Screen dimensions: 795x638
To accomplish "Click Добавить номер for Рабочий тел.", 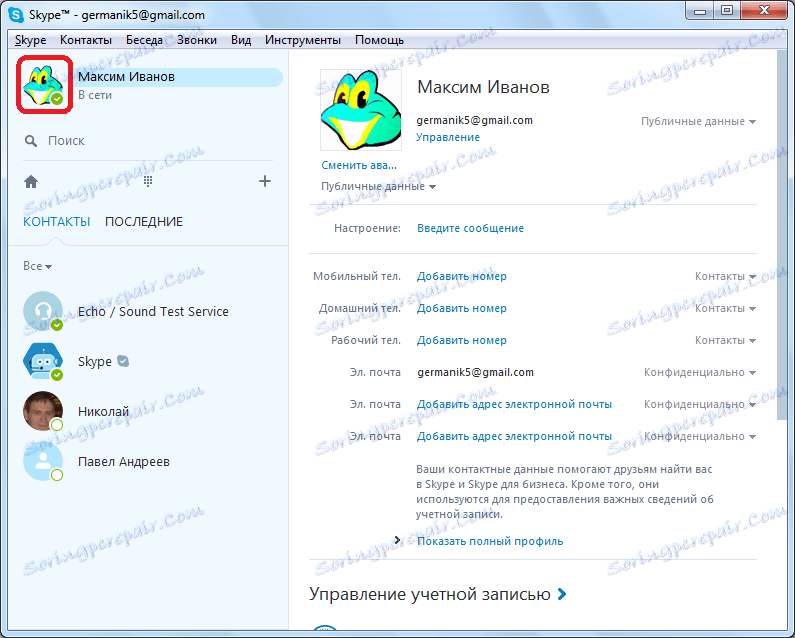I will (x=461, y=340).
